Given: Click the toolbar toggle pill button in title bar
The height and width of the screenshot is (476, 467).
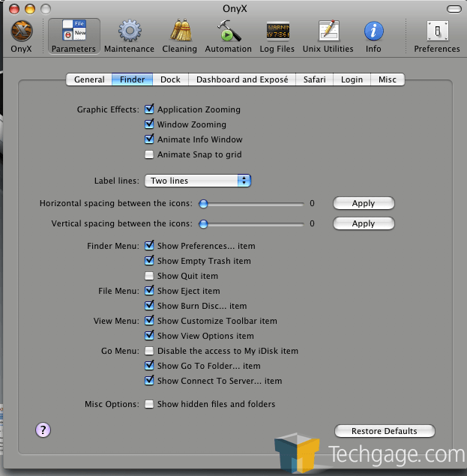Looking at the screenshot, I should [454, 9].
